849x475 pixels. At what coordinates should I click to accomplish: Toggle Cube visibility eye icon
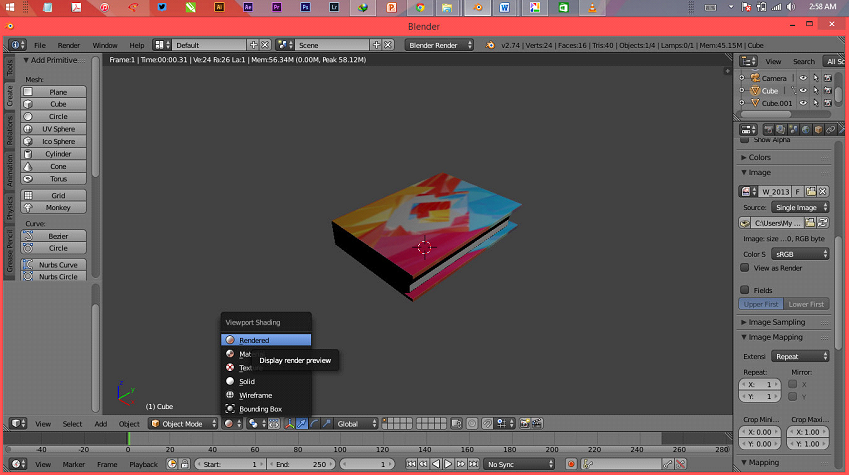click(x=803, y=90)
